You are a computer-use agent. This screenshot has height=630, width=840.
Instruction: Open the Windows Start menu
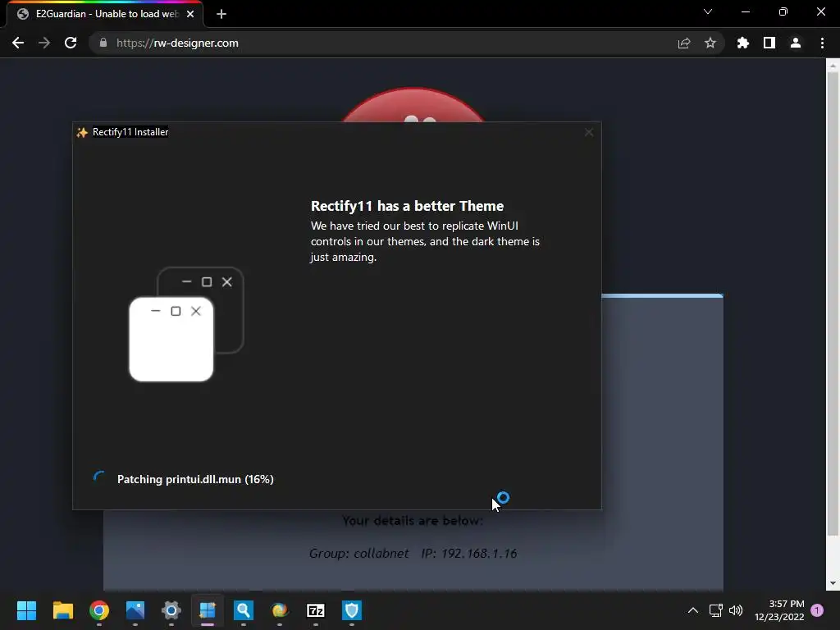[x=26, y=610]
